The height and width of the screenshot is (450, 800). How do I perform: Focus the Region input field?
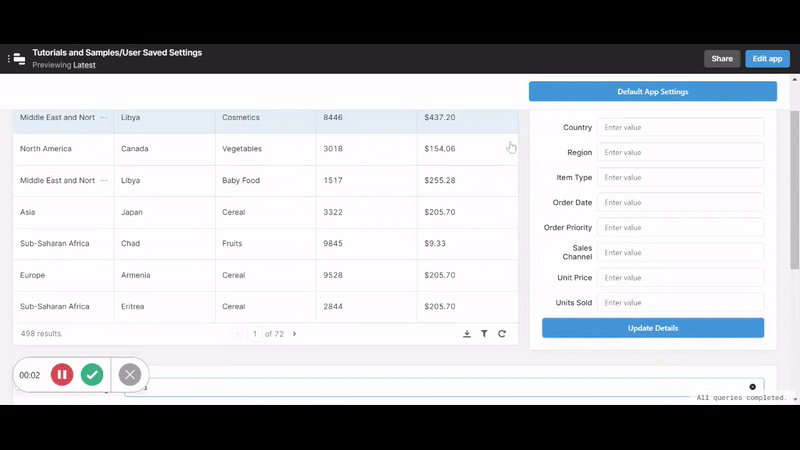pyautogui.click(x=681, y=153)
